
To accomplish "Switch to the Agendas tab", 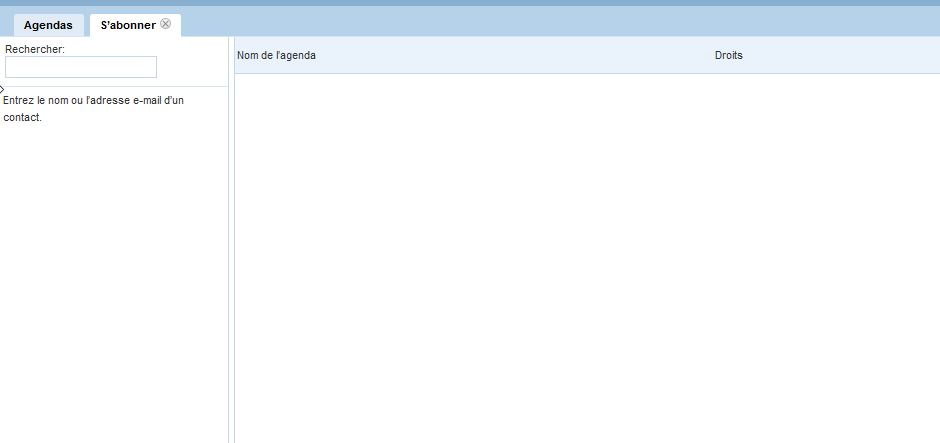I will pos(48,26).
